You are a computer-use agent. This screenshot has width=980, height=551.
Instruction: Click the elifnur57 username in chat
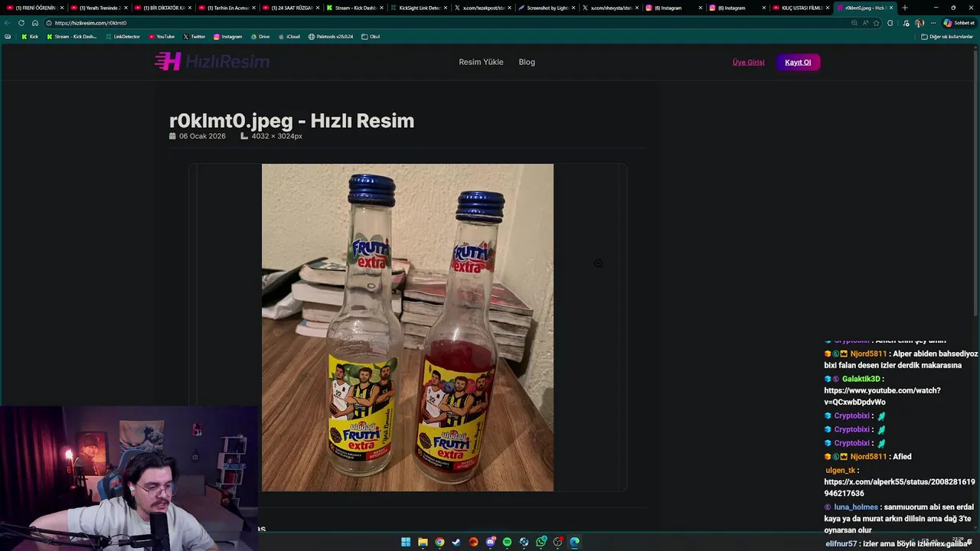click(841, 543)
